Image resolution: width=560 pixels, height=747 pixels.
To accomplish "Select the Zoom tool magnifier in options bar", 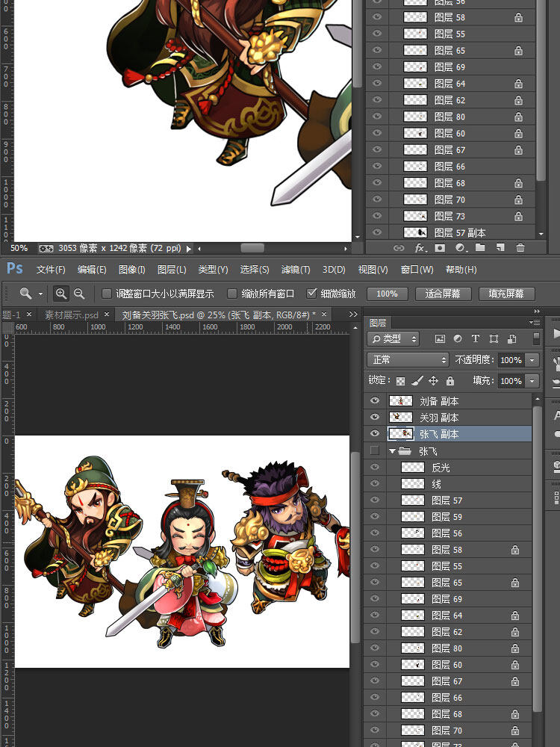I will coord(25,294).
